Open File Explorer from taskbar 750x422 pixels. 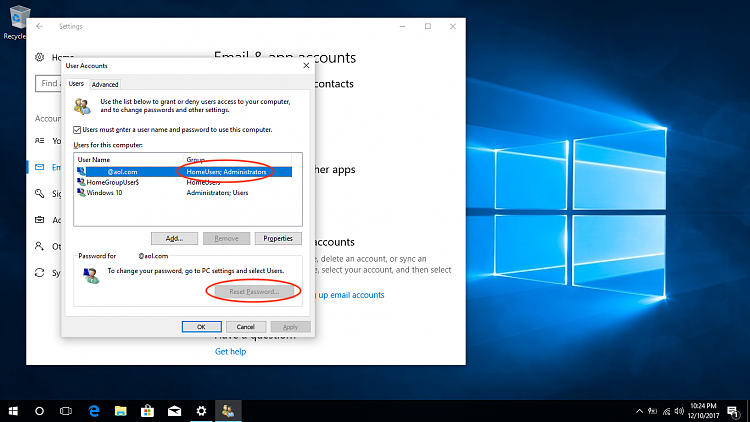coord(121,411)
